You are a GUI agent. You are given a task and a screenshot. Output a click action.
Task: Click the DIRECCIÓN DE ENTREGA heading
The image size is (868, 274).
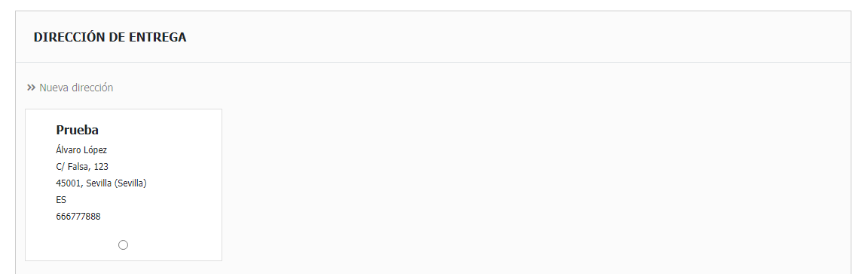point(110,38)
